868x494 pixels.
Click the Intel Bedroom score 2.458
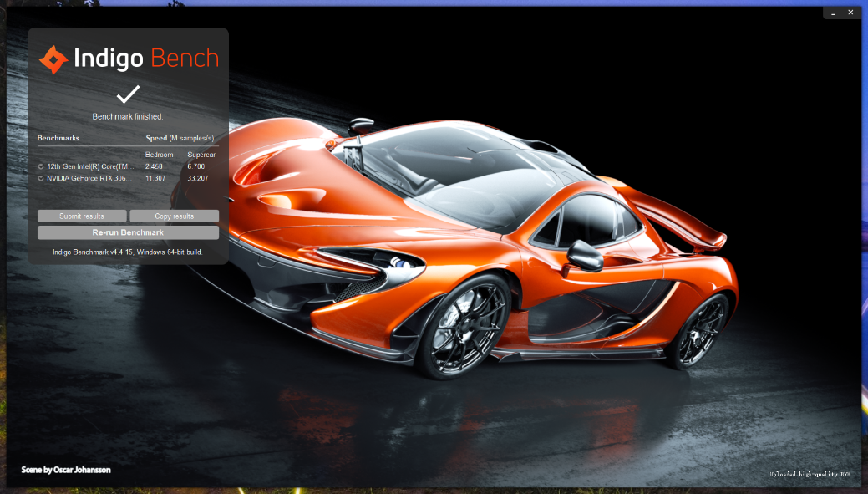tap(154, 166)
